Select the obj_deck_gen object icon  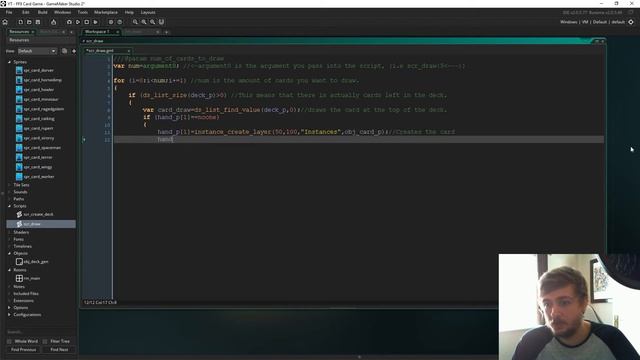click(x=19, y=262)
